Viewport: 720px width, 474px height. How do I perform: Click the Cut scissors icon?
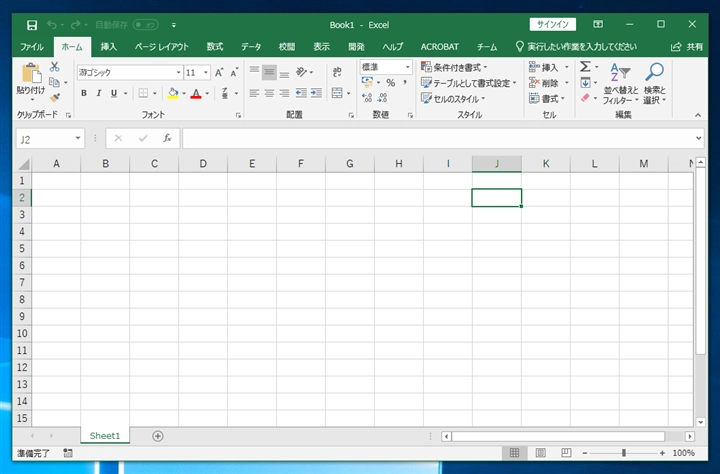[x=54, y=67]
